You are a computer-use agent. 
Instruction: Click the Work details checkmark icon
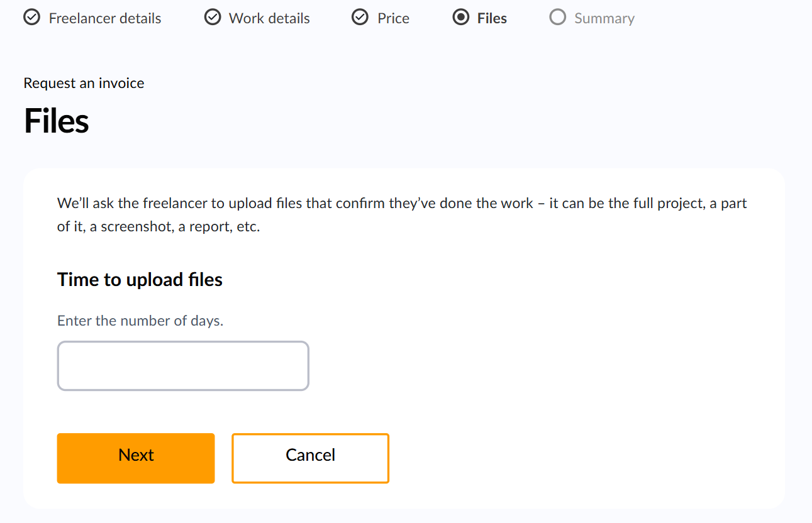(213, 18)
